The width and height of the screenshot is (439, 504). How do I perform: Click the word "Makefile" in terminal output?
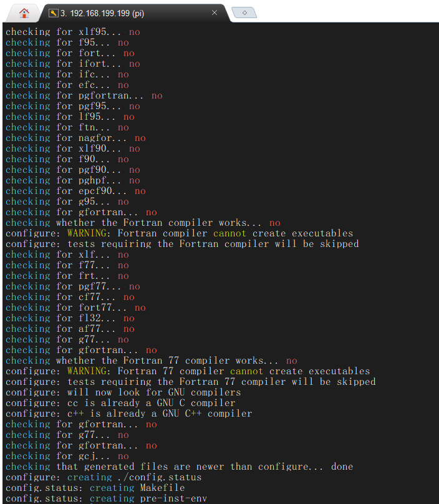[162, 488]
